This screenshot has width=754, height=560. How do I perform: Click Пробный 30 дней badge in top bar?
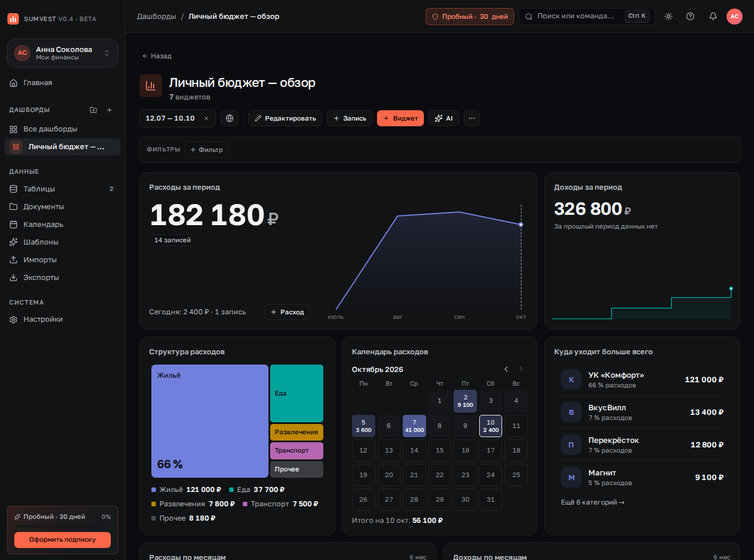(x=470, y=17)
